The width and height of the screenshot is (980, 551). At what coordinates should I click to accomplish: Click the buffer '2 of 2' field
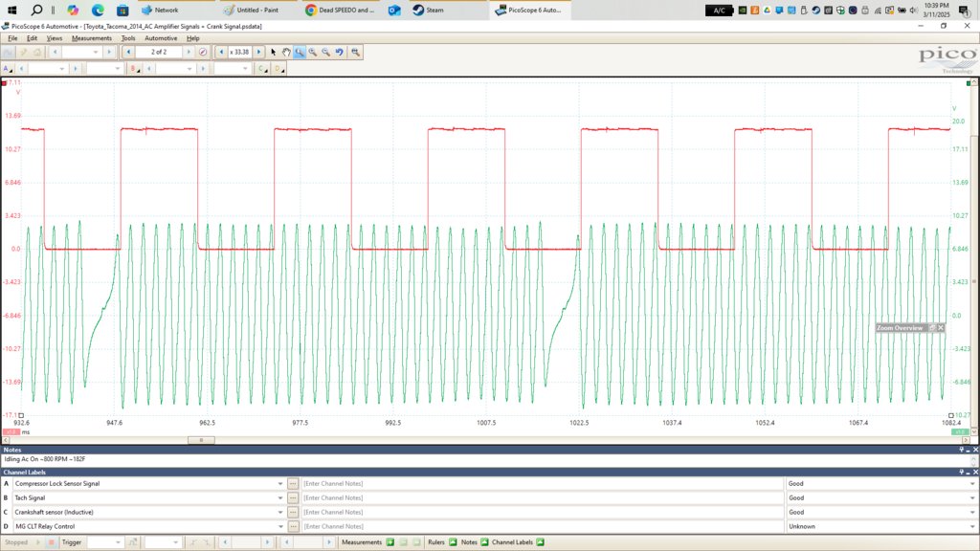click(x=159, y=52)
